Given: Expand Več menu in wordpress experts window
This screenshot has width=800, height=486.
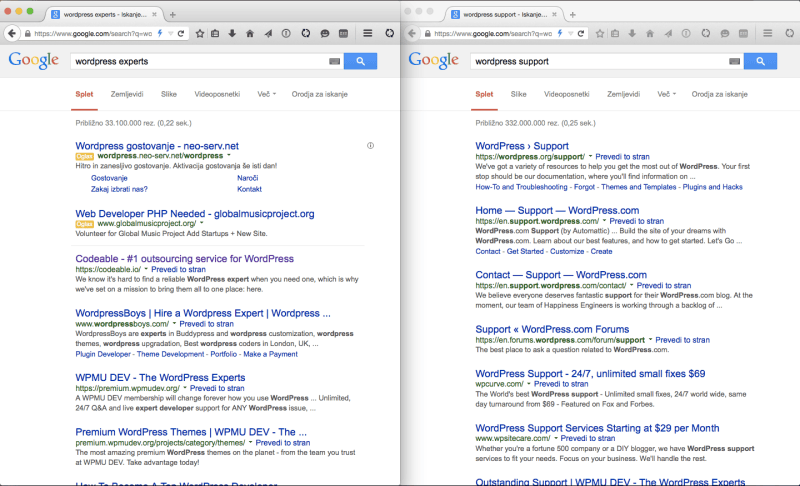Looking at the screenshot, I should 266,94.
